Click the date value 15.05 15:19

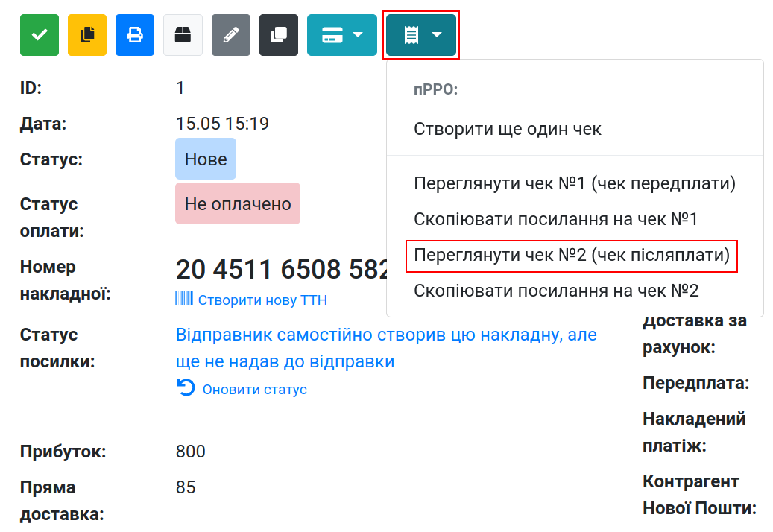[x=222, y=124]
